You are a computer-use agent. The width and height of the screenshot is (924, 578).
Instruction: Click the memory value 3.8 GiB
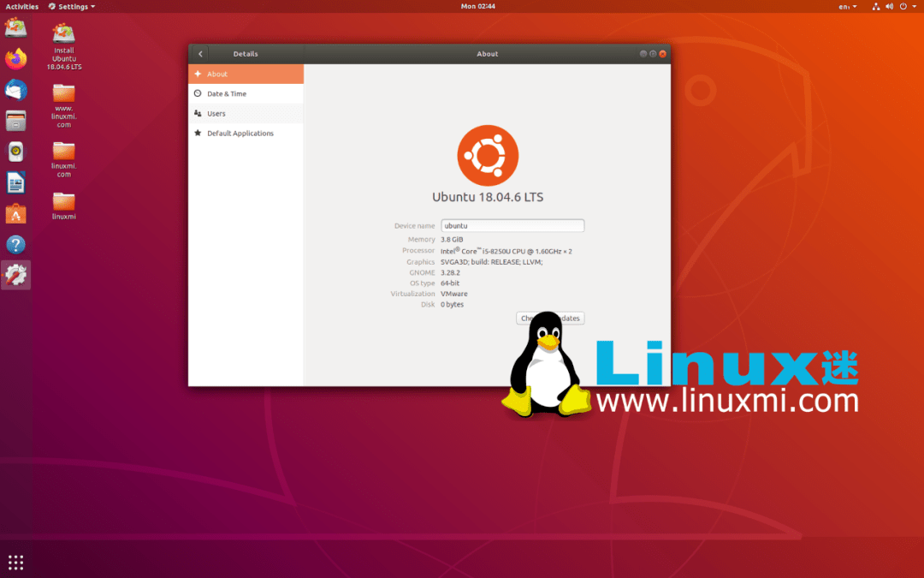tap(452, 240)
